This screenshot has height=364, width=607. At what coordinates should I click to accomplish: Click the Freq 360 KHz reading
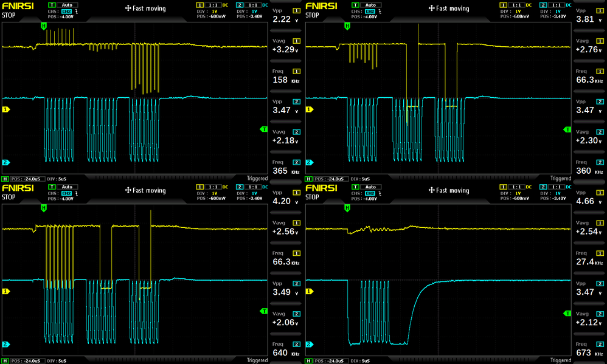point(589,168)
